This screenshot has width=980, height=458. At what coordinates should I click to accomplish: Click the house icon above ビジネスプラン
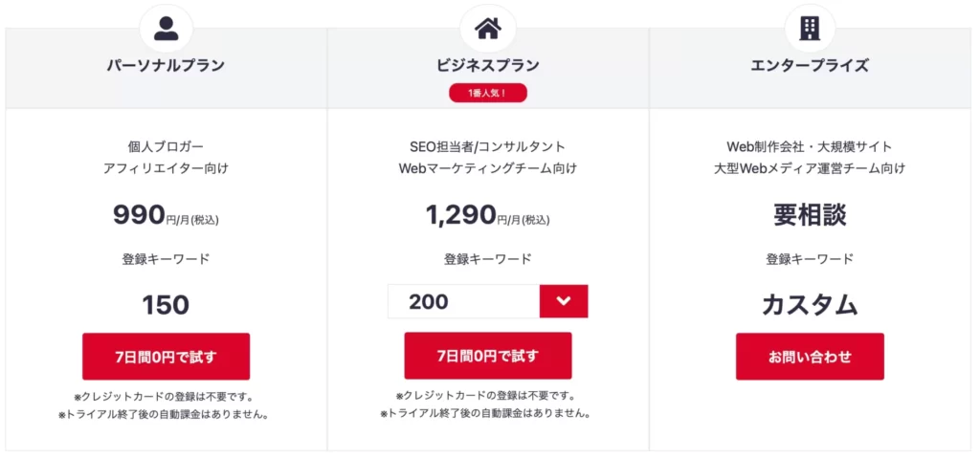click(x=487, y=29)
